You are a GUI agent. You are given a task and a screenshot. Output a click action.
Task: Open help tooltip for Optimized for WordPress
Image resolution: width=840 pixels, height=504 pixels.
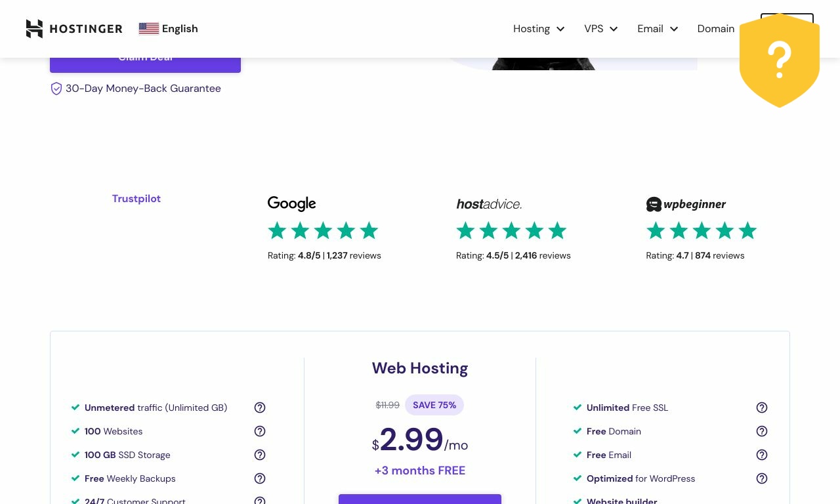(x=762, y=478)
